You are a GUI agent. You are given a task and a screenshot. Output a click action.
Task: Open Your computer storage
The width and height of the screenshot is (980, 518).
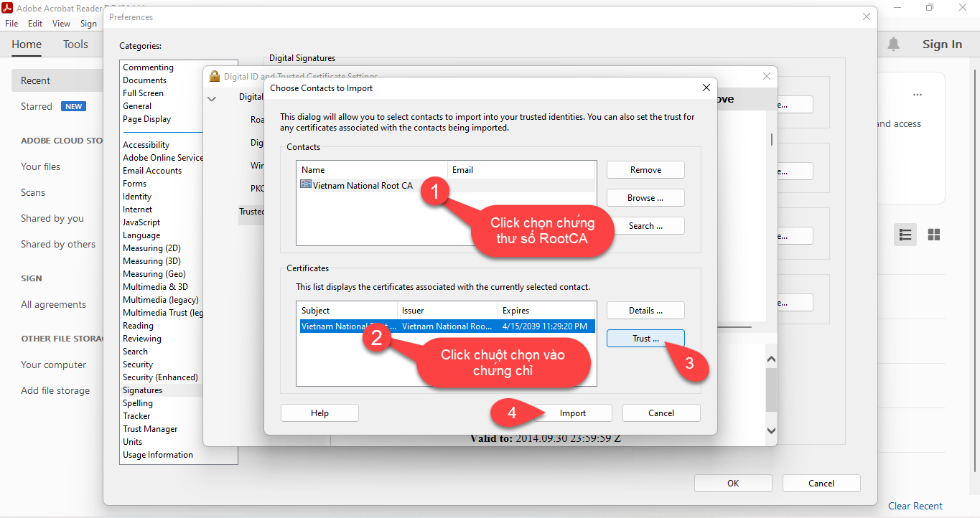pyautogui.click(x=53, y=364)
